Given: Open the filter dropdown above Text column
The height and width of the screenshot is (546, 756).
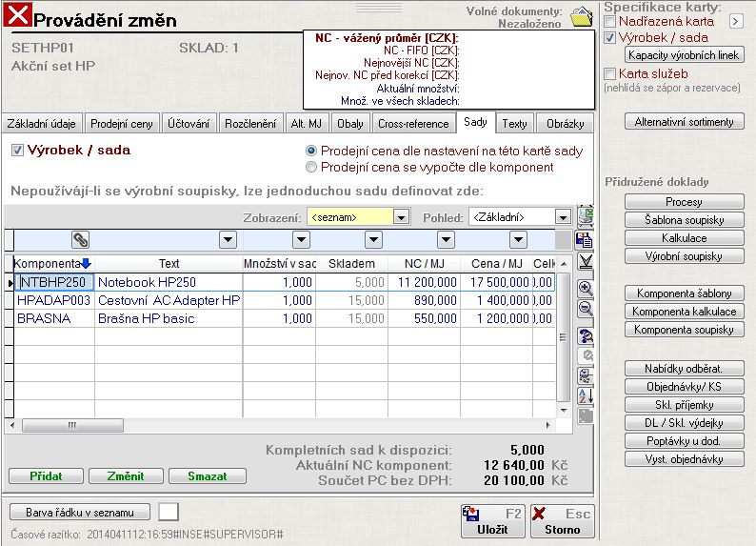Looking at the screenshot, I should click(228, 239).
